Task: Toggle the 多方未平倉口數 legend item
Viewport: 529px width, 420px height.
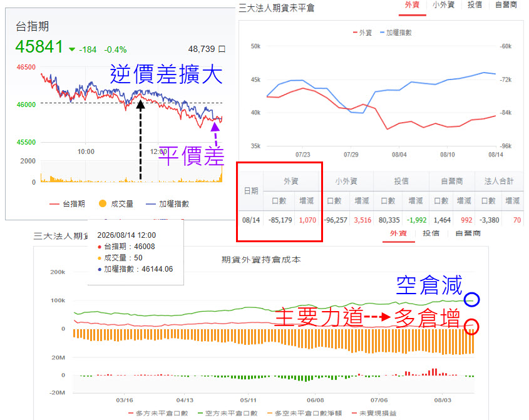Action: click(158, 413)
